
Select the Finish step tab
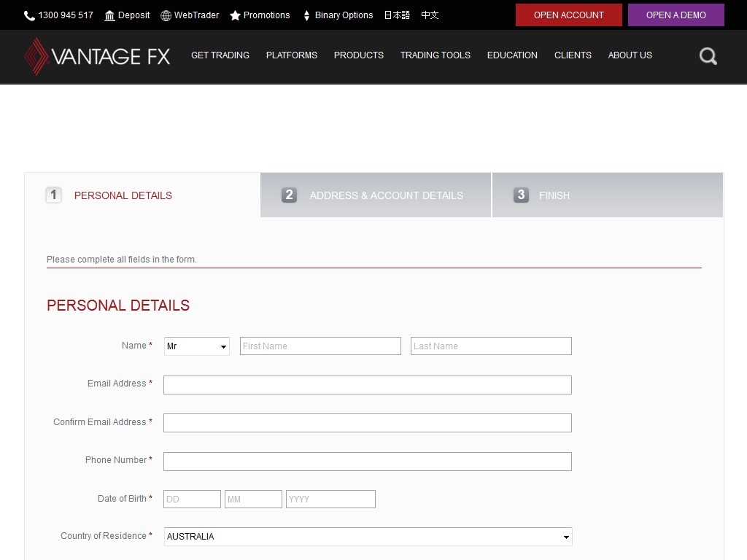tap(608, 195)
